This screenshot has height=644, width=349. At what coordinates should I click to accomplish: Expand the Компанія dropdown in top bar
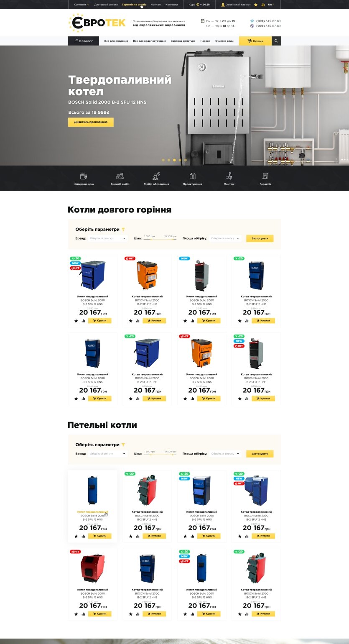coord(82,5)
